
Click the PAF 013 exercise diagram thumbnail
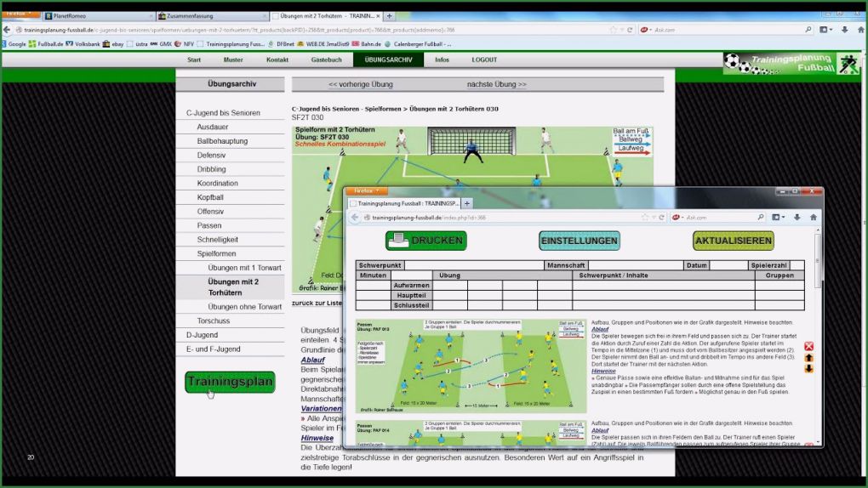click(471, 366)
